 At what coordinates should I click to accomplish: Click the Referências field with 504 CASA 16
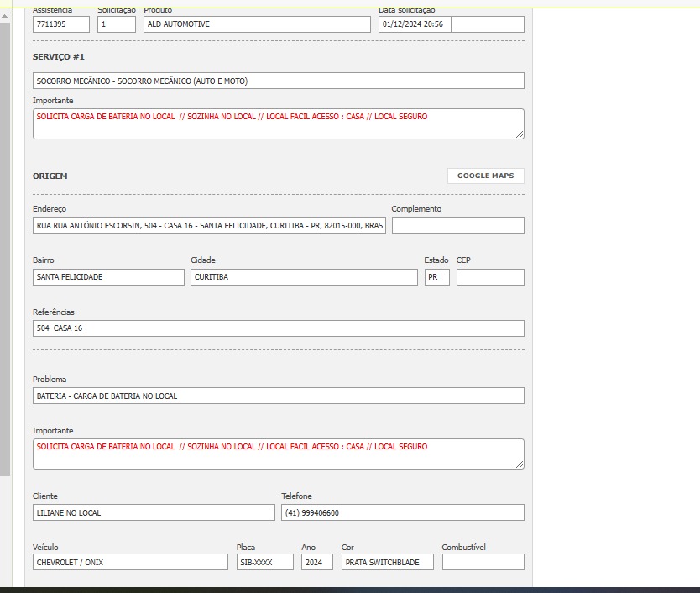pos(278,328)
